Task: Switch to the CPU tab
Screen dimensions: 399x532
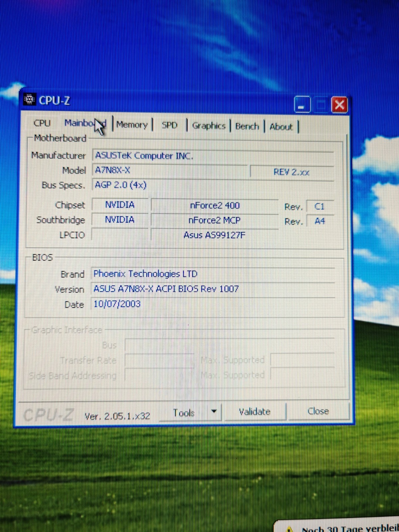Action: (42, 123)
